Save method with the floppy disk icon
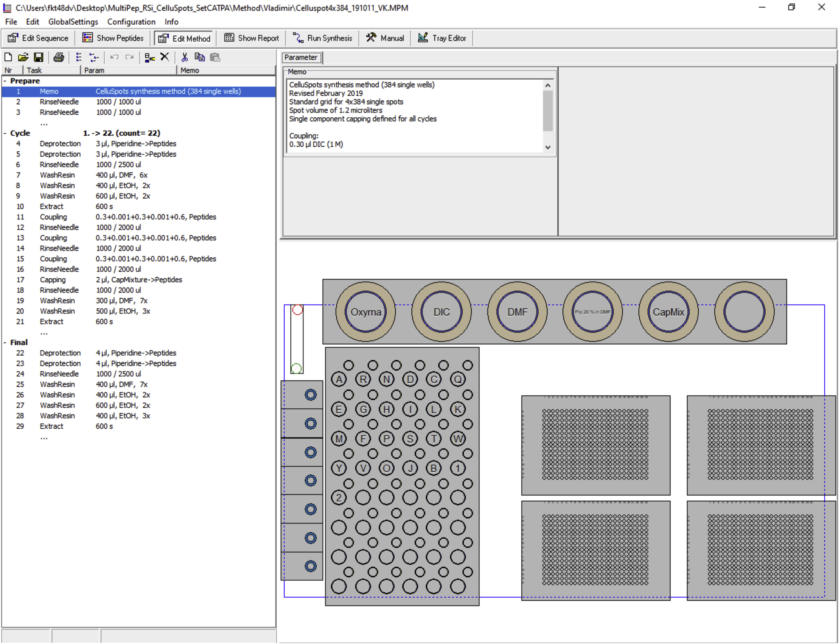Screen dimensions: 839x644 click(x=38, y=57)
